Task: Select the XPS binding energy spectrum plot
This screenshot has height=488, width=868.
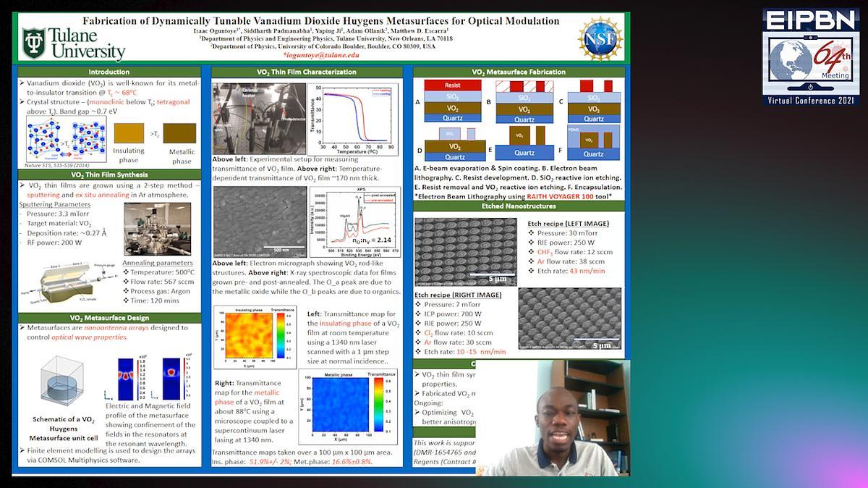Action: [354, 222]
